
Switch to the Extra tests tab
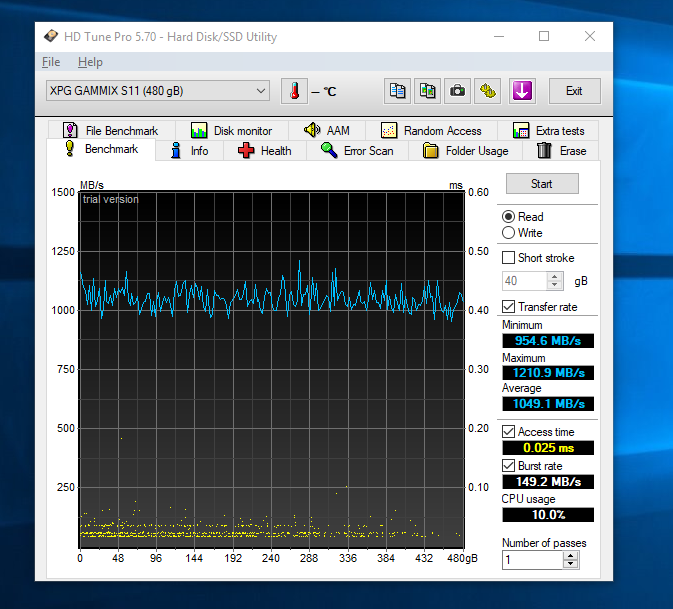point(548,130)
